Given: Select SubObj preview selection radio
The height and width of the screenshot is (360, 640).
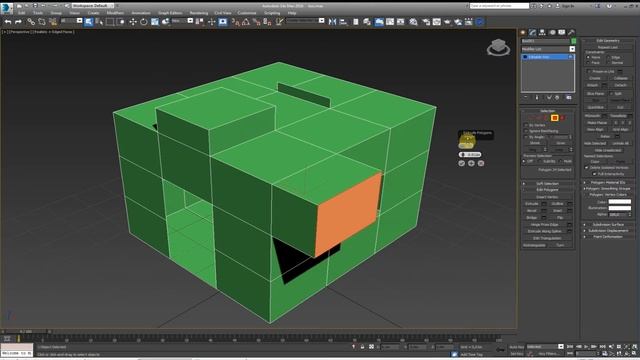Looking at the screenshot, I should (x=540, y=161).
